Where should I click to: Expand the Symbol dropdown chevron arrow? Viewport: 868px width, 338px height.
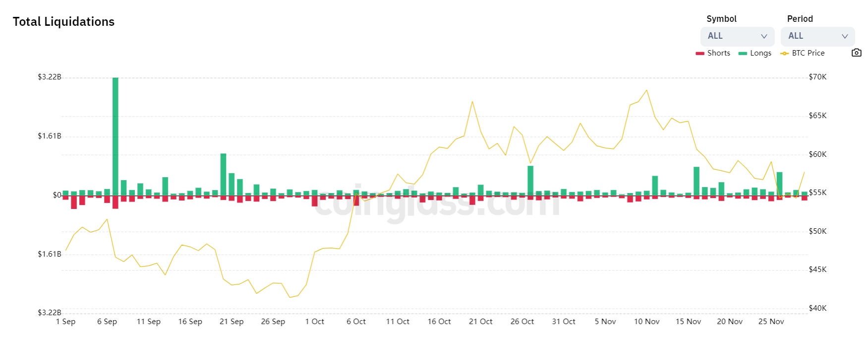[764, 36]
